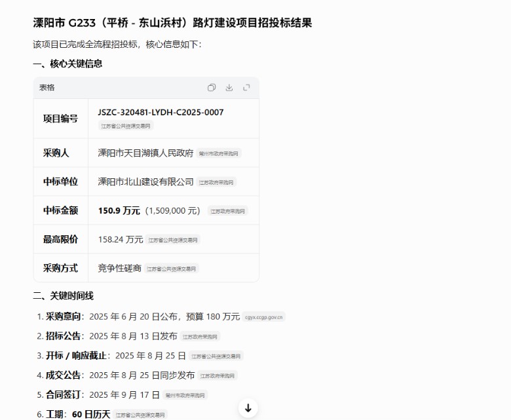Open the source chip for 成交公告
The height and width of the screenshot is (420, 511).
[218, 376]
